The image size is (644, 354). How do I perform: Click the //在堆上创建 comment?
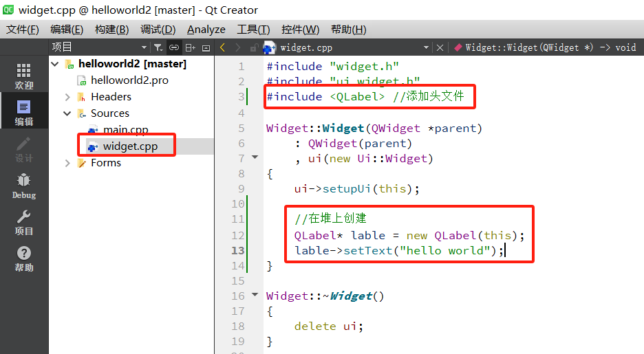click(x=330, y=218)
